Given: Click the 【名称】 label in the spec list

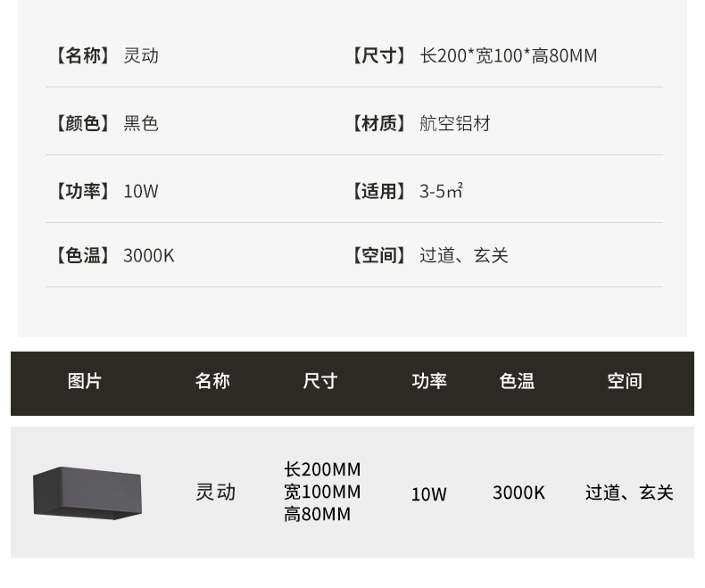Looking at the screenshot, I should pos(82,55).
